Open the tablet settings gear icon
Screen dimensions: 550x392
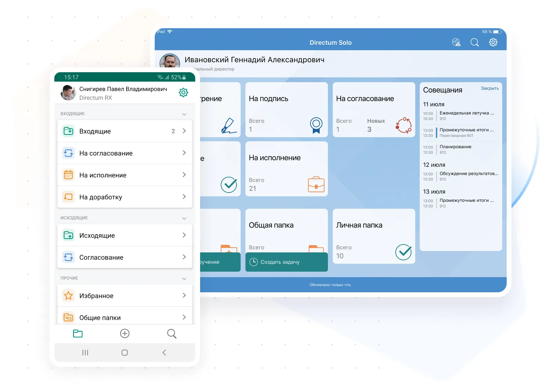coord(493,42)
